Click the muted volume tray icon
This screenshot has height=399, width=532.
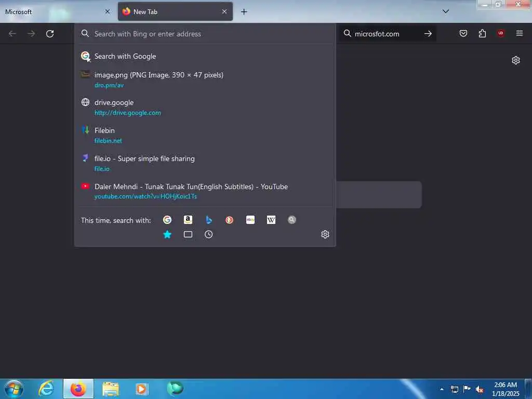point(480,390)
